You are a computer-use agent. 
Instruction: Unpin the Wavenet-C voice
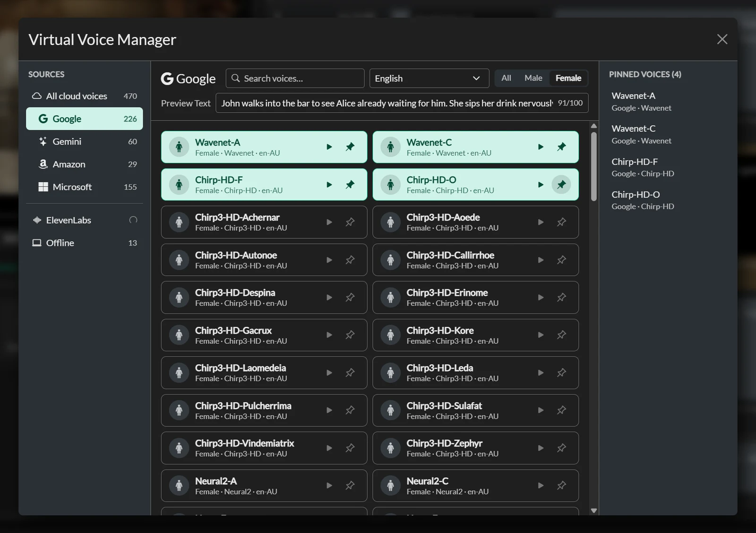coord(561,147)
